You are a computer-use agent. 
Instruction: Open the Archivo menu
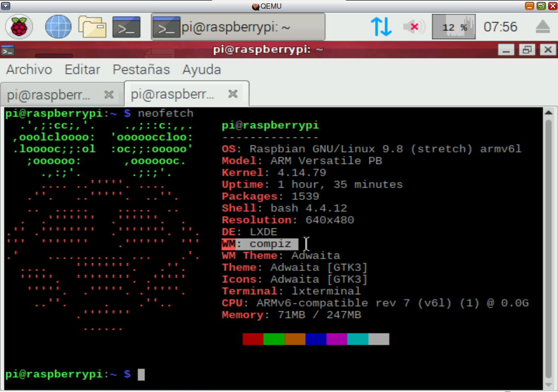click(x=29, y=70)
